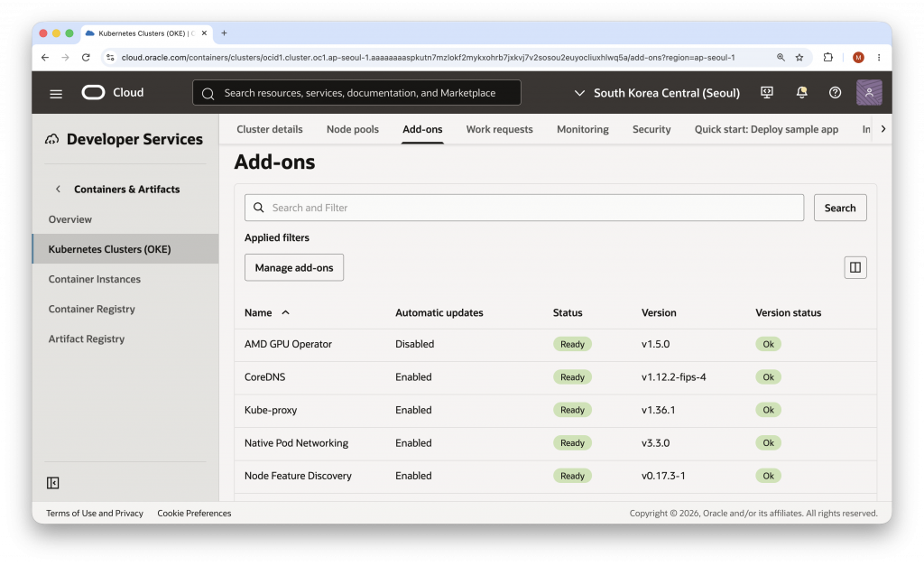Select the Node Feature Discovery add-on name
The image size is (924, 566).
(x=298, y=476)
